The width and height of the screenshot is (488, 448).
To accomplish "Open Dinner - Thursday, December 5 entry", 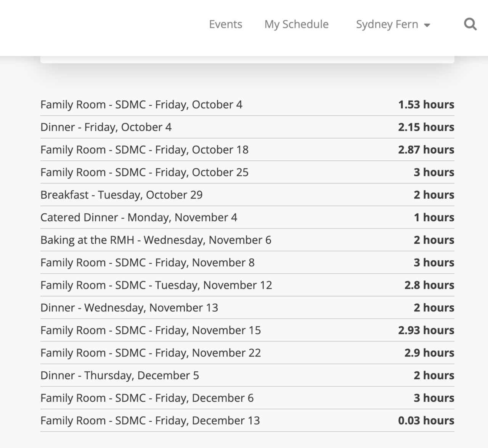I will tap(120, 375).
